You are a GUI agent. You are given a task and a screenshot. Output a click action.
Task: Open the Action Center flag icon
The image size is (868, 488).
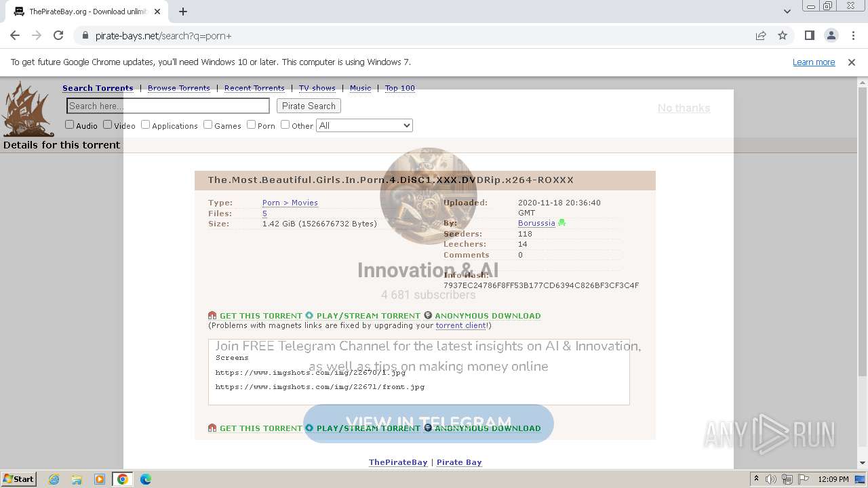pyautogui.click(x=804, y=479)
